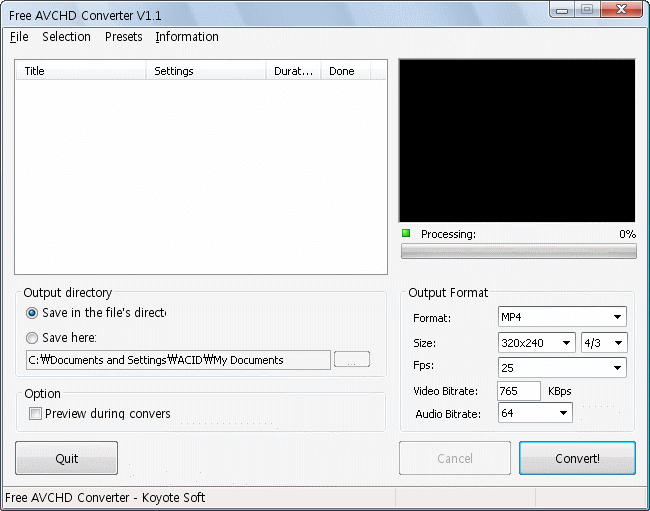Click the output directory path field

pos(178,360)
